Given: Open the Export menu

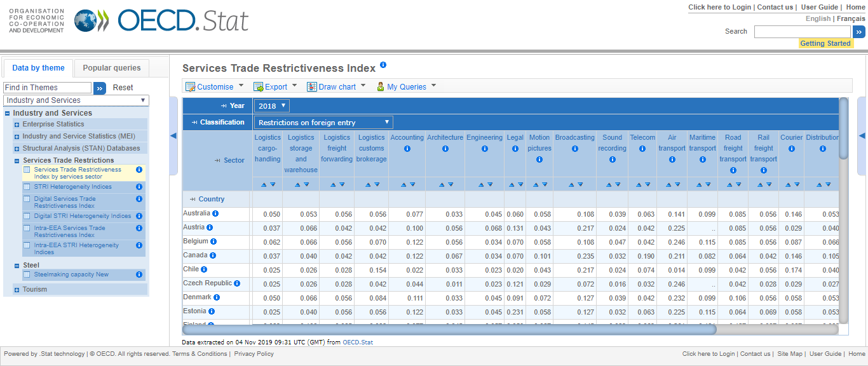Looking at the screenshot, I should tap(276, 87).
